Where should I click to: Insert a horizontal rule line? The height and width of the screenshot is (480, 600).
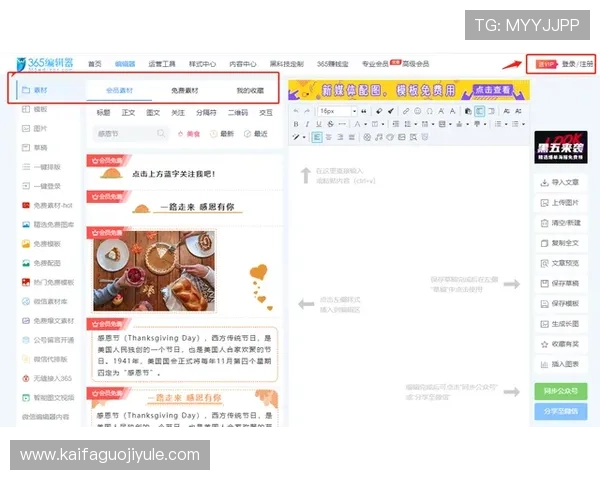pyautogui.click(x=342, y=124)
